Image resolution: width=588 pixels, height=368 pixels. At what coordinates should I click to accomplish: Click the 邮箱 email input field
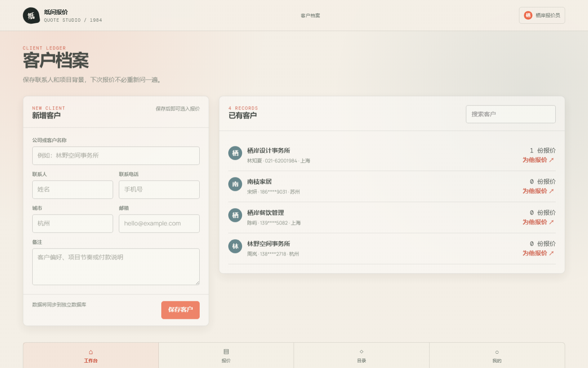159,224
